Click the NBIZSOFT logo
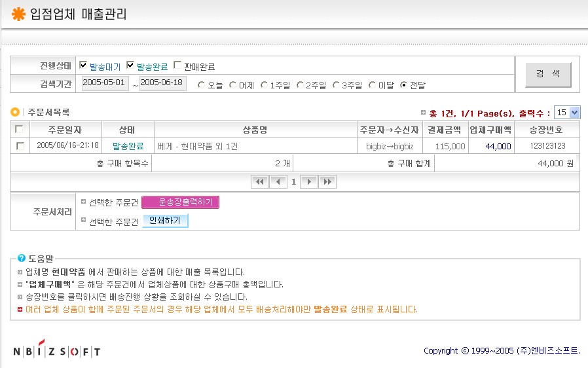Screen dimensions: 588x368 57,350
